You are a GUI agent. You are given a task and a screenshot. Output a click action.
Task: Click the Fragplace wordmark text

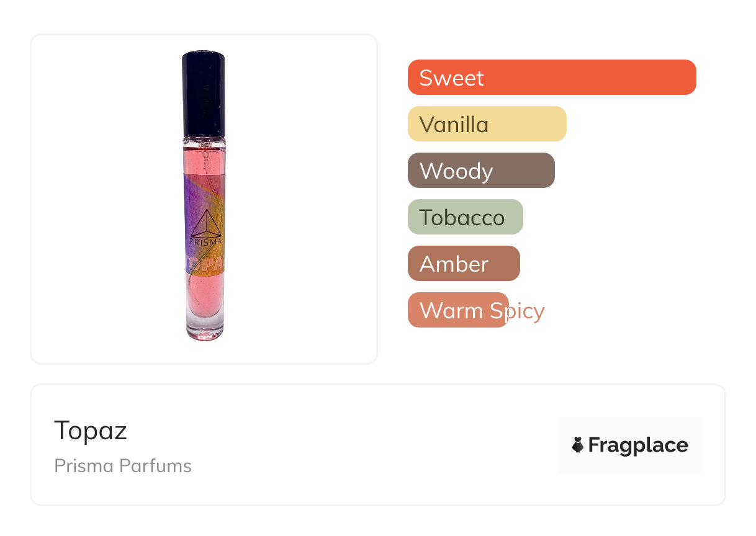tap(638, 445)
